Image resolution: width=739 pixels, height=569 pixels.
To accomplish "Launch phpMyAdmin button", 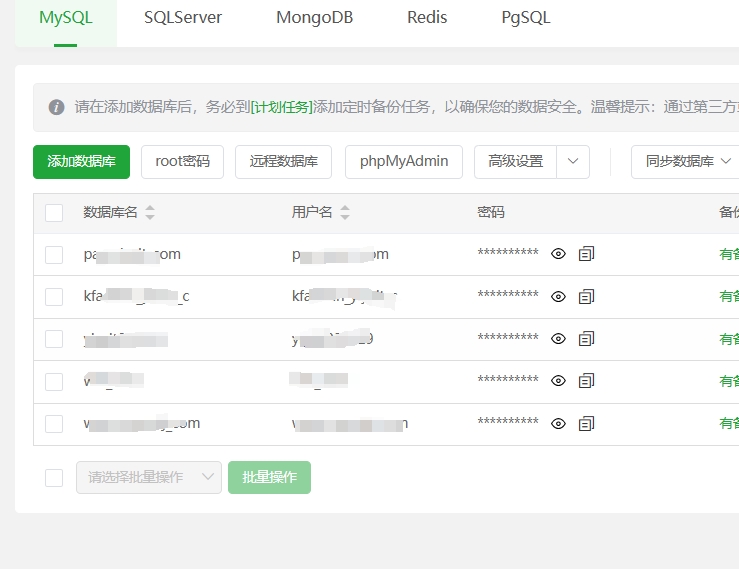I will click(404, 162).
